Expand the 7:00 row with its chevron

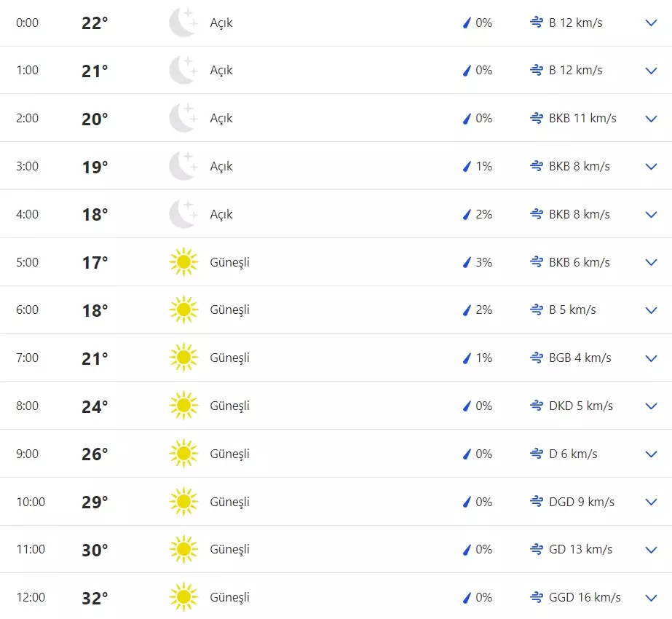pyautogui.click(x=652, y=358)
